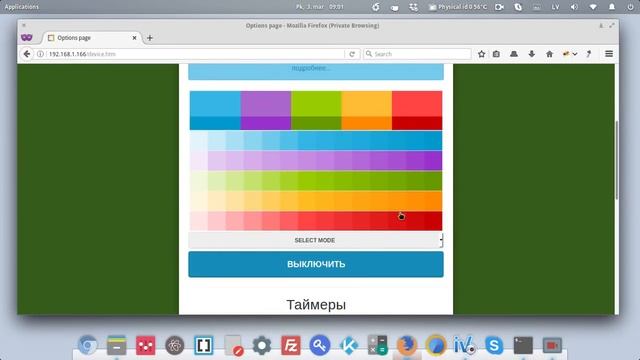
Task: Click the video camera tray icon
Action: [x=499, y=7]
